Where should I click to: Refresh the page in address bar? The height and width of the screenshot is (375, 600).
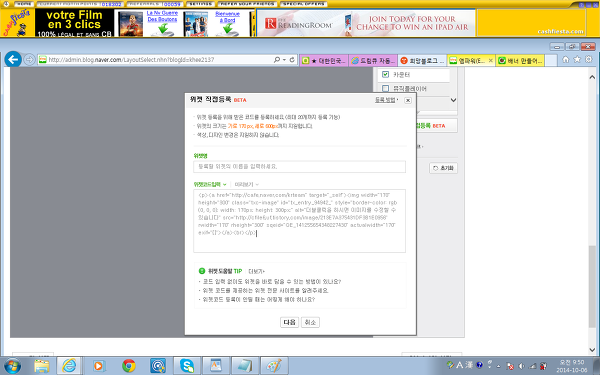pos(292,60)
